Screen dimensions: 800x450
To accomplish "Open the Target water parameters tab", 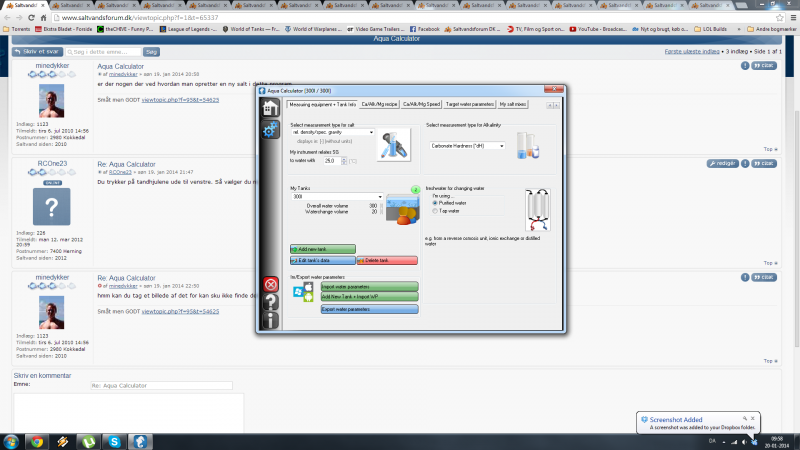I will pos(469,104).
